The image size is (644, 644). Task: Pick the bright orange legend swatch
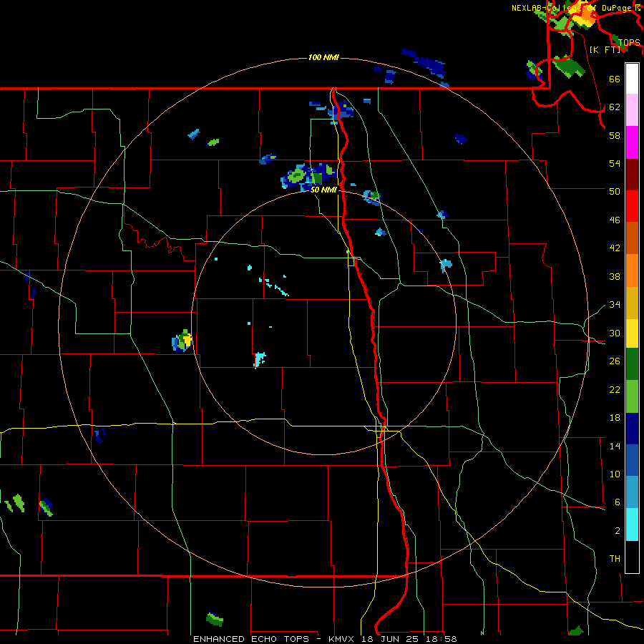click(632, 270)
